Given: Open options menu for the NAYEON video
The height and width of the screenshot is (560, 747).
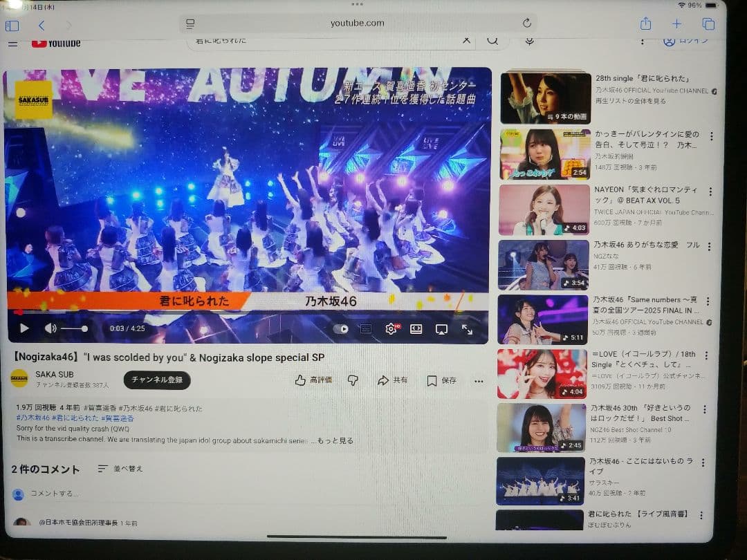Looking at the screenshot, I should pos(710,192).
